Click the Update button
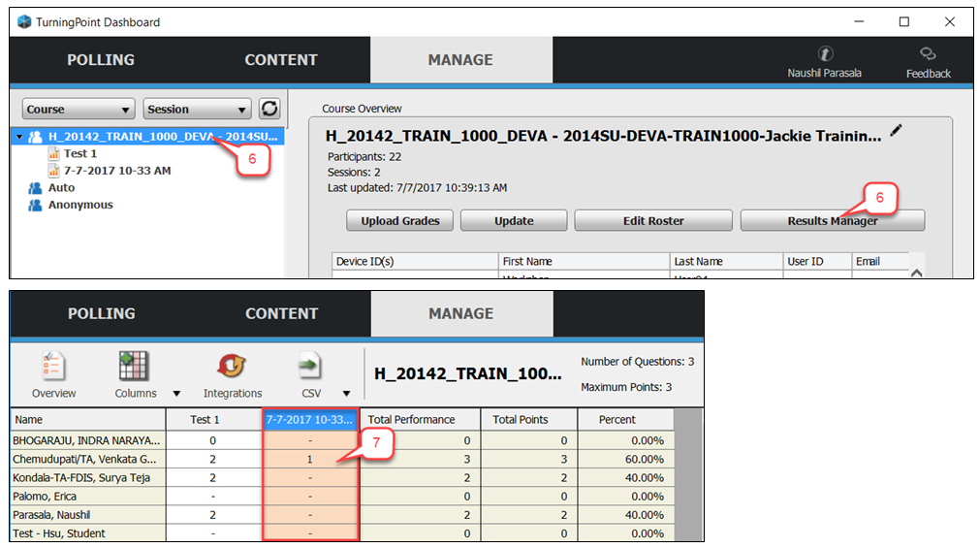This screenshot has width=980, height=548. point(514,221)
